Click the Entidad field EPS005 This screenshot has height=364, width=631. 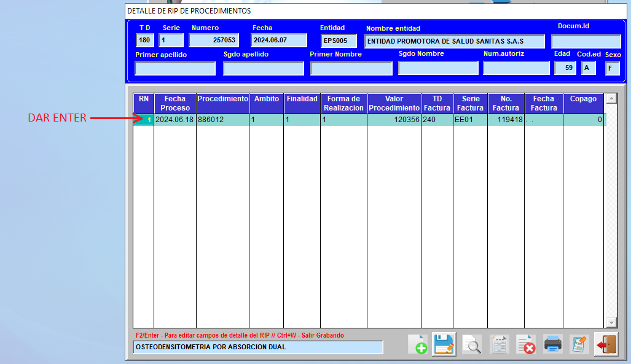339,41
